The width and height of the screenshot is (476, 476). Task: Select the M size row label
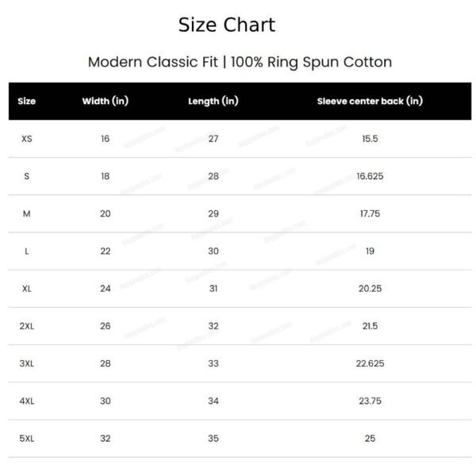point(27,214)
